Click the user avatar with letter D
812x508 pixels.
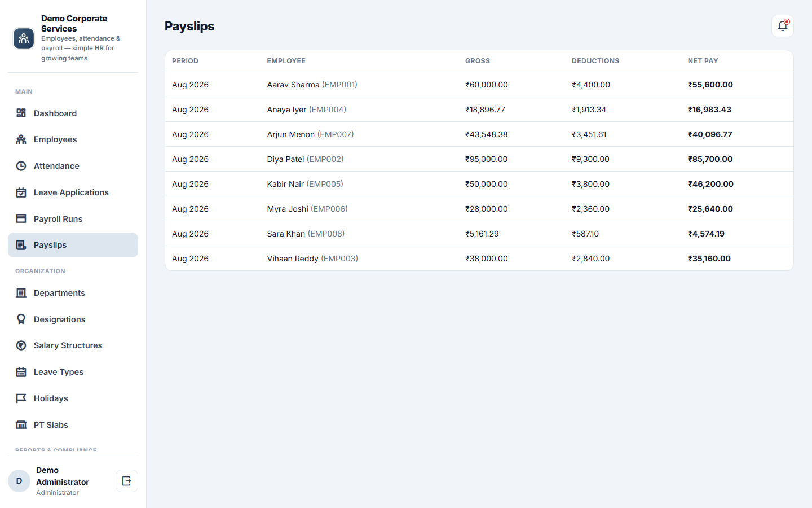point(19,481)
